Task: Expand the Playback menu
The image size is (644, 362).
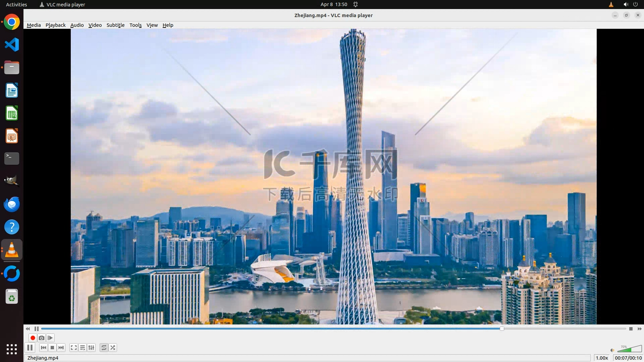Action: tap(55, 25)
